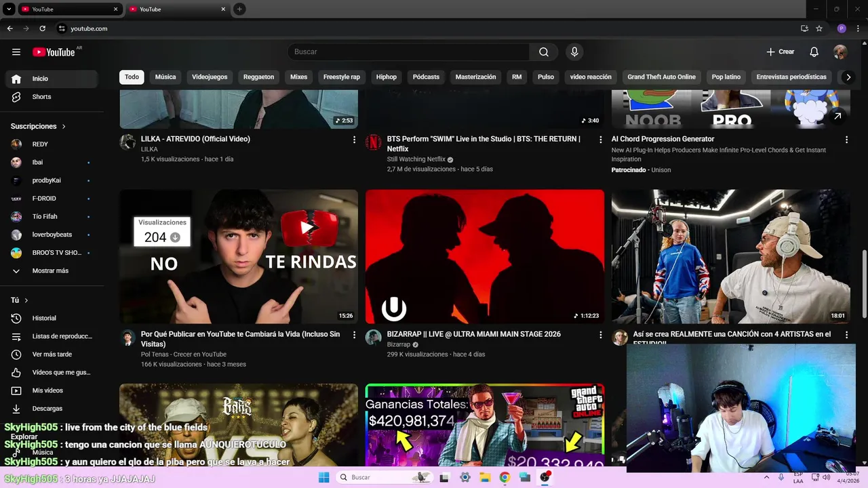Select Grand Theft Auto Online chip
The height and width of the screenshot is (488, 868).
[661, 77]
